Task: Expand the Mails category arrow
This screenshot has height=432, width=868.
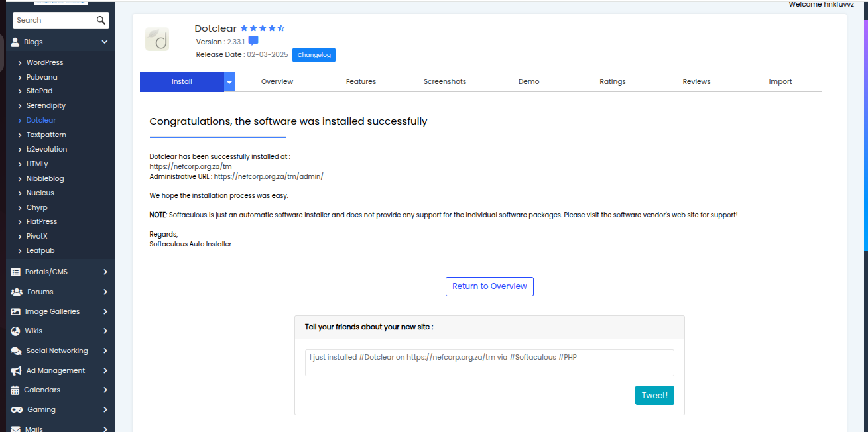Action: [105, 429]
